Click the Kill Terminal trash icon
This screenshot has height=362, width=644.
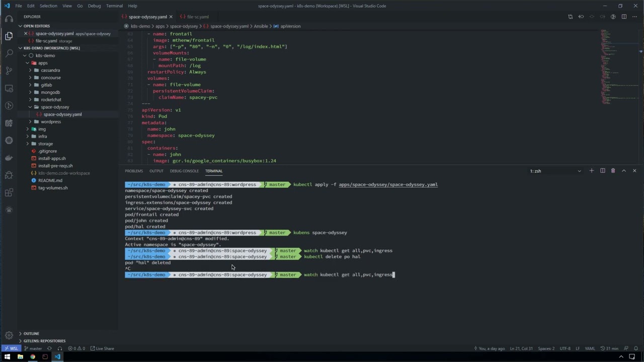pos(613,170)
